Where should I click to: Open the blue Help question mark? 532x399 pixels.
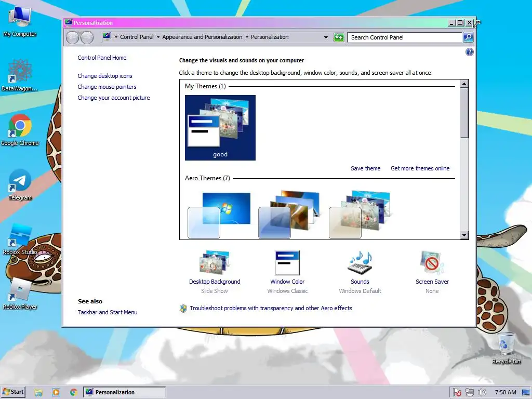[469, 52]
